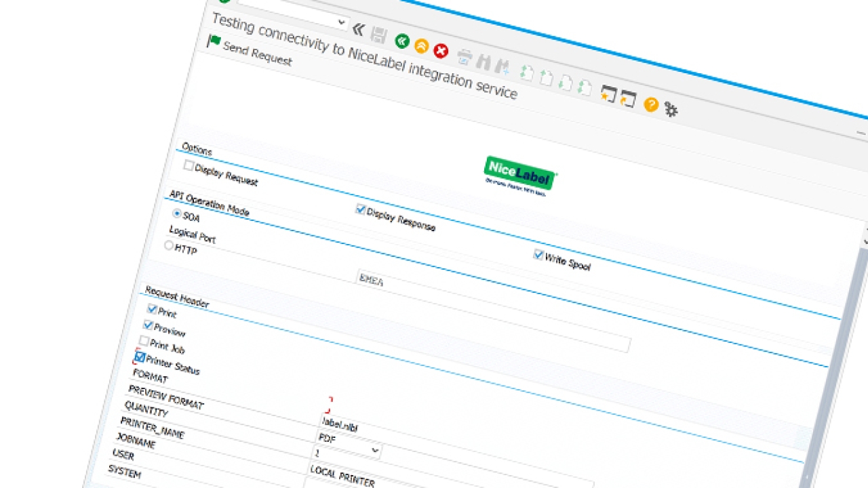Click the Find binoculars icon
Viewport: 868px width, 488px height.
click(x=483, y=62)
